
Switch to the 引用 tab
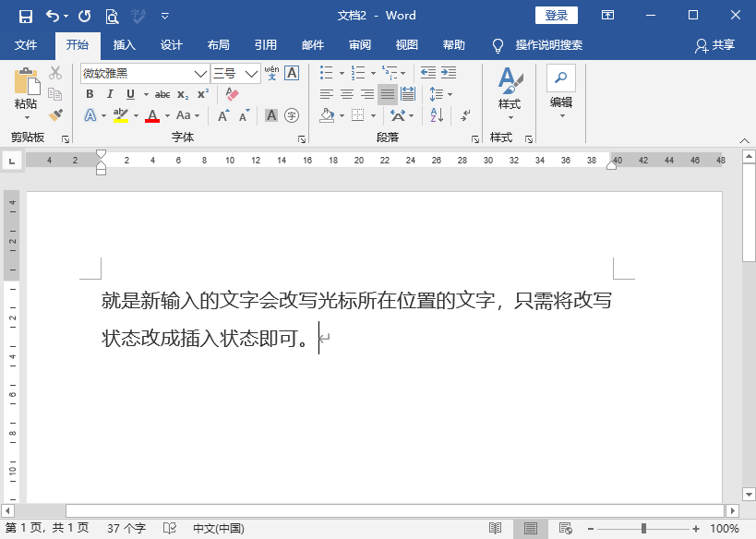(x=266, y=45)
